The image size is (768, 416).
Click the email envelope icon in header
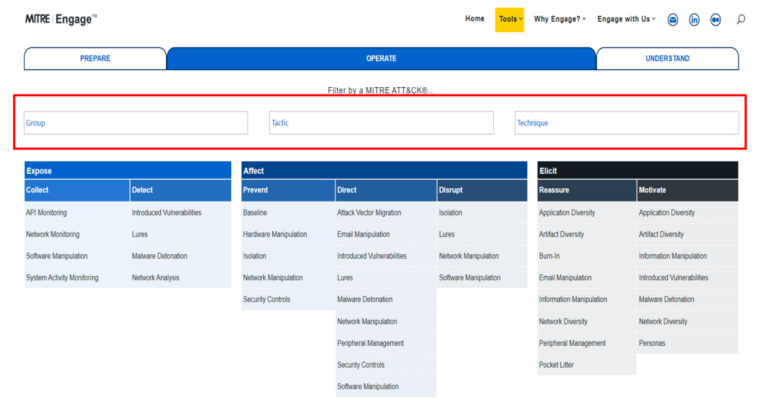[672, 20]
